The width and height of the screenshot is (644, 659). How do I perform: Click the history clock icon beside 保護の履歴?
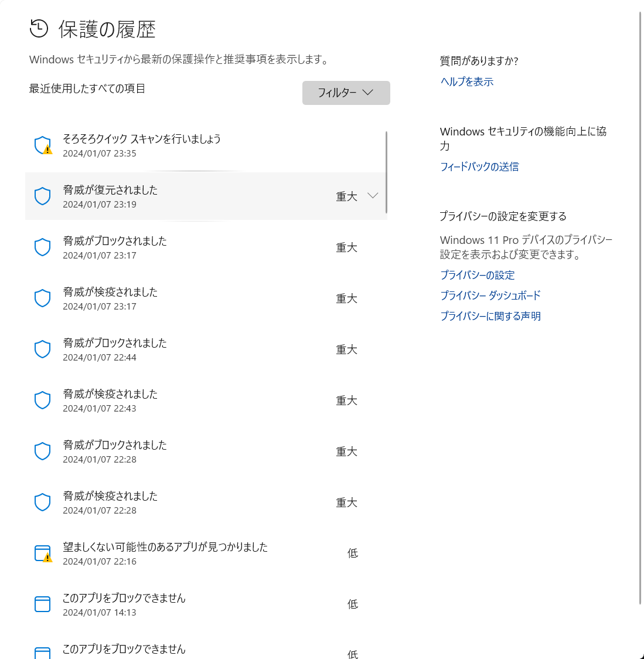click(39, 29)
